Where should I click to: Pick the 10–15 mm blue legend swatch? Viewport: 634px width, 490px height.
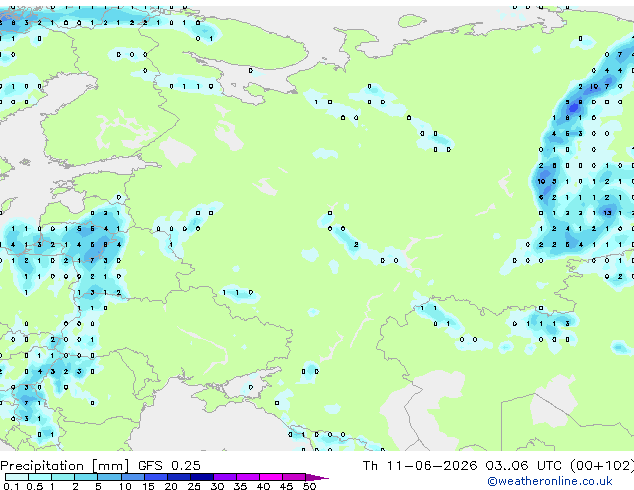click(x=132, y=477)
